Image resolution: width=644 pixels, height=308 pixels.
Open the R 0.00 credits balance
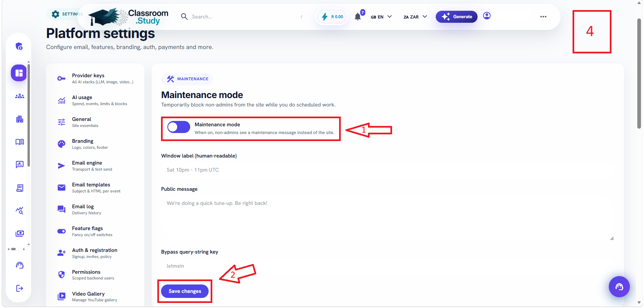tap(332, 17)
